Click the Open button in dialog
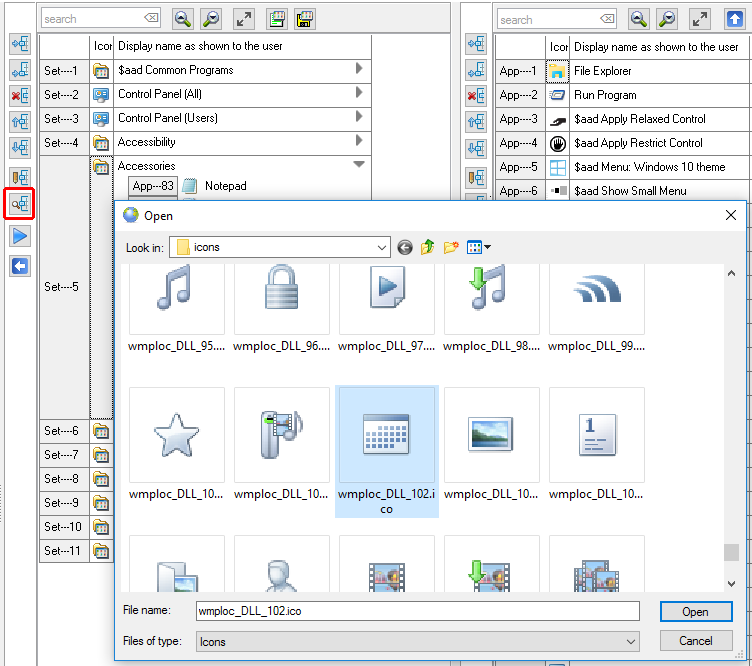The image size is (752, 666). pos(695,612)
